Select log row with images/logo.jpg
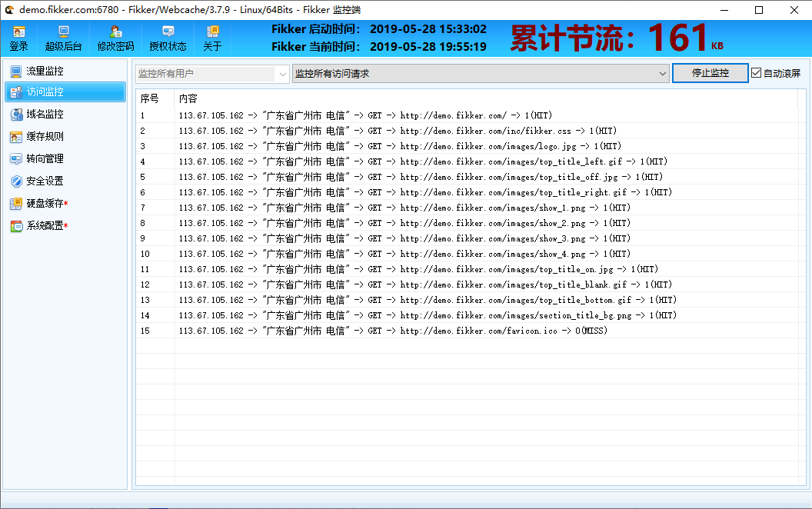The height and width of the screenshot is (509, 812). (x=467, y=146)
